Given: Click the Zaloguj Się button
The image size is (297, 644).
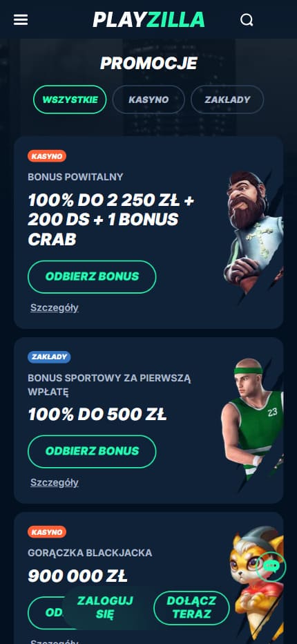Looking at the screenshot, I should 105,608.
